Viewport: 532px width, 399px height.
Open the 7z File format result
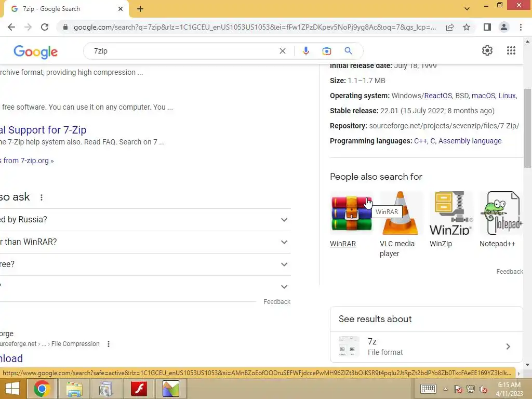426,347
